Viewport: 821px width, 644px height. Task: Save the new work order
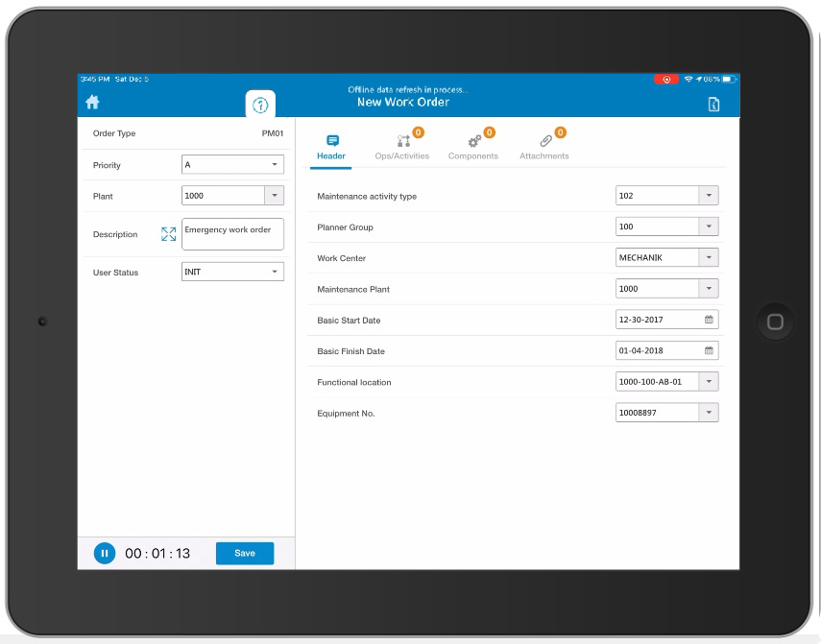[x=245, y=553]
